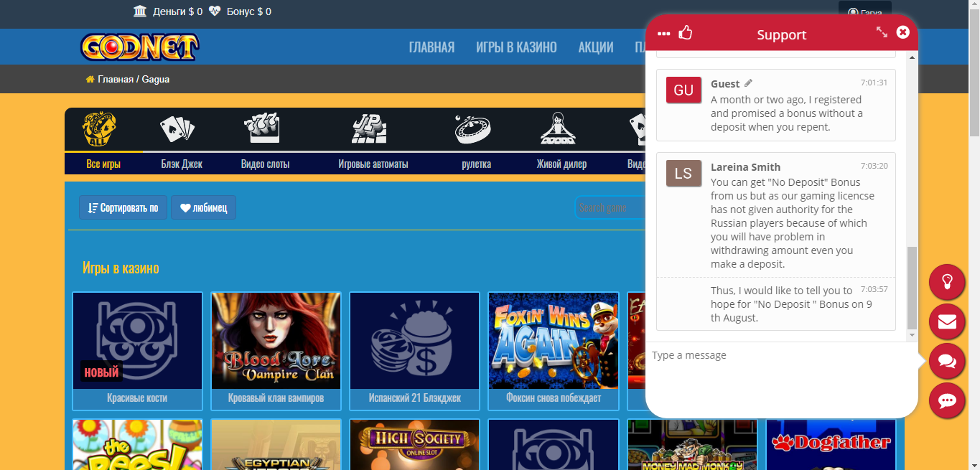980x470 pixels.
Task: Click the Gagua user button at top
Action: 865,12
